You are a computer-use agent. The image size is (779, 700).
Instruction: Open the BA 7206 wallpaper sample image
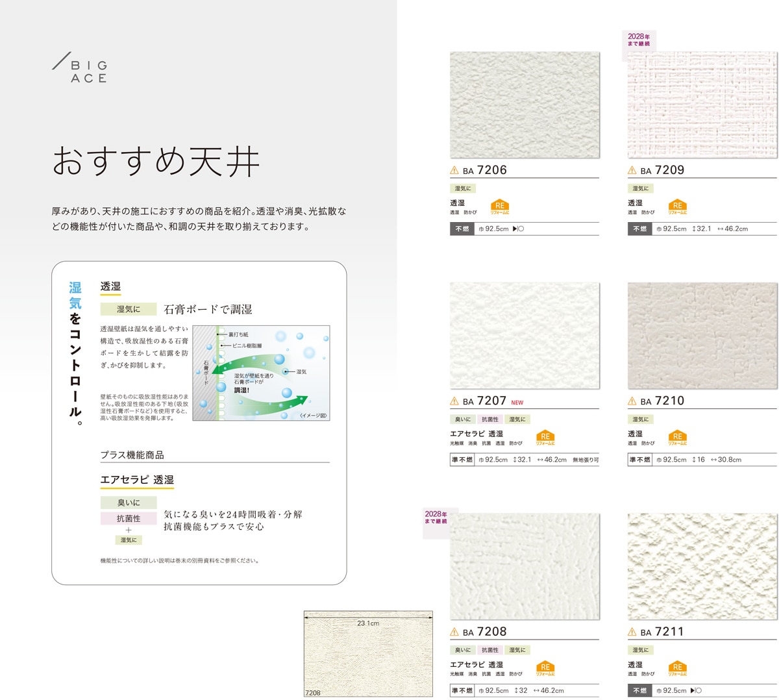pos(525,105)
